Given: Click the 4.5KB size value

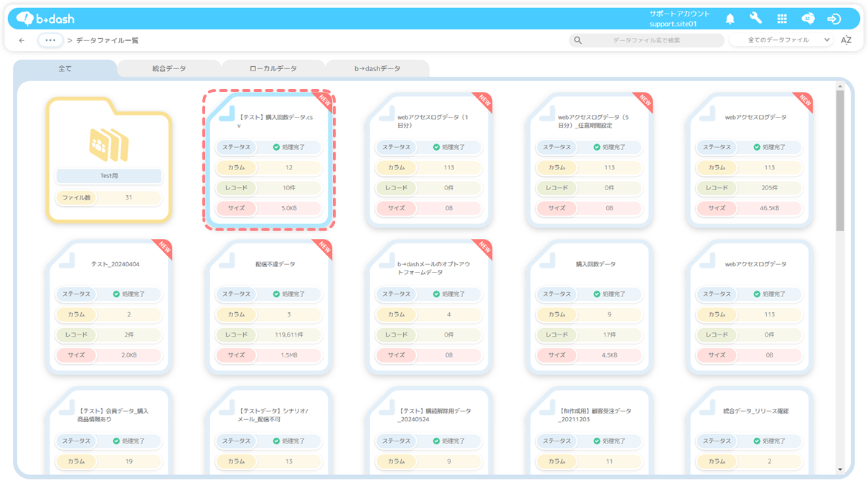Looking at the screenshot, I should click(609, 355).
